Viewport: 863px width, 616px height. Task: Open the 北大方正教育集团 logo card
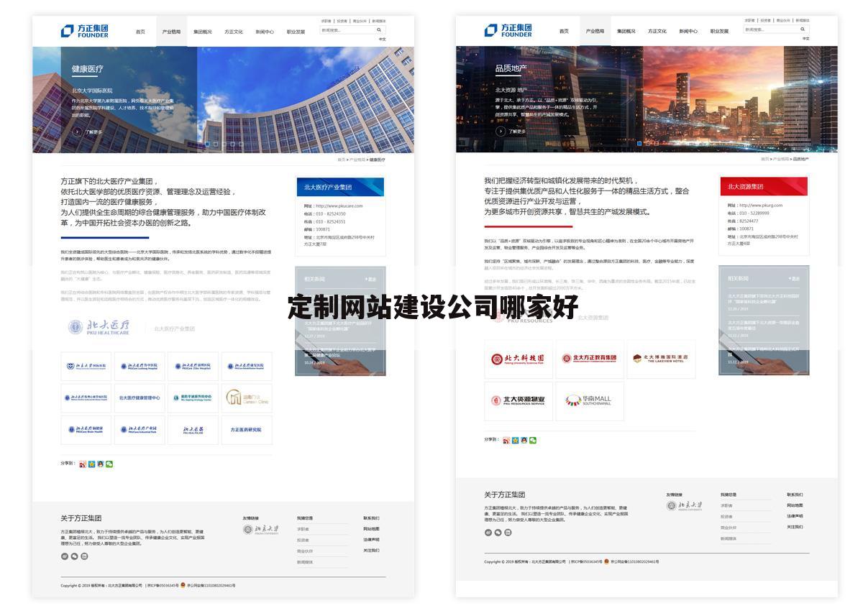[589, 359]
